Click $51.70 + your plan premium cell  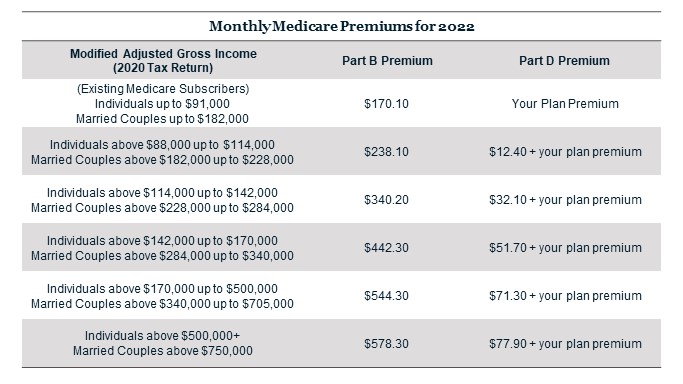565,247
